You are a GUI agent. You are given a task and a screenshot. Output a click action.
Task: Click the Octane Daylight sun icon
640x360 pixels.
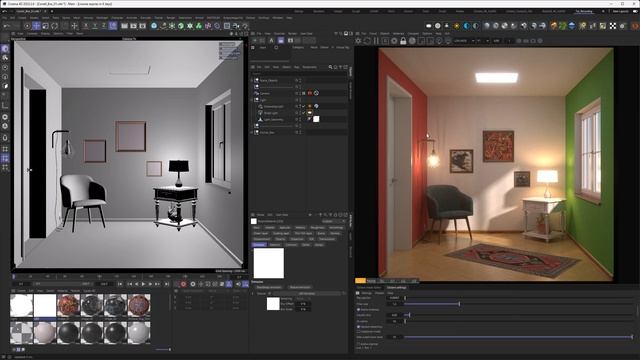456,26
